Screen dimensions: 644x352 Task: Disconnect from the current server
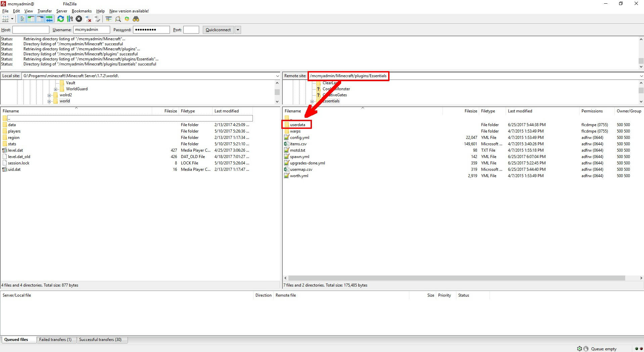point(88,19)
